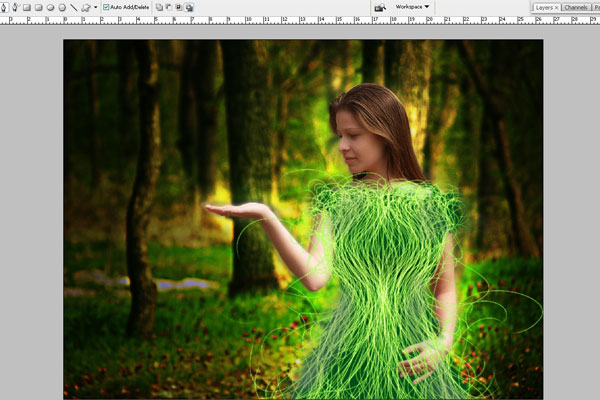Close the Layers tab with its x
Image resolution: width=600 pixels, height=400 pixels.
coord(556,7)
